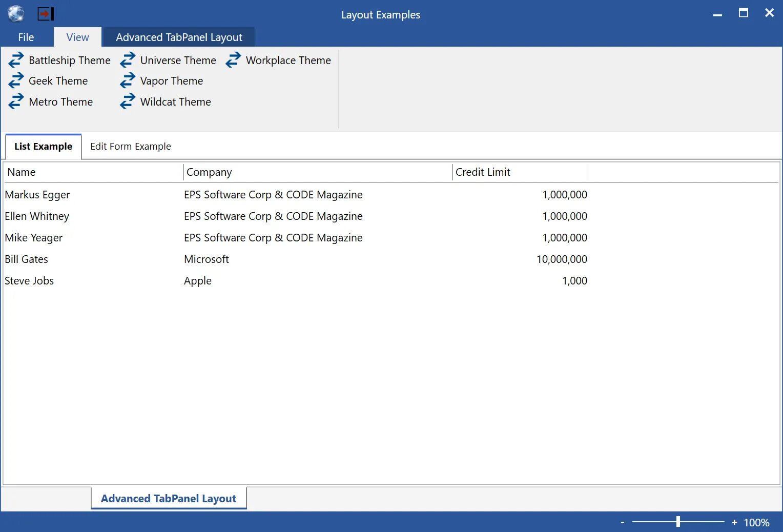Click the Apple company cell
The image size is (783, 532).
click(x=198, y=281)
